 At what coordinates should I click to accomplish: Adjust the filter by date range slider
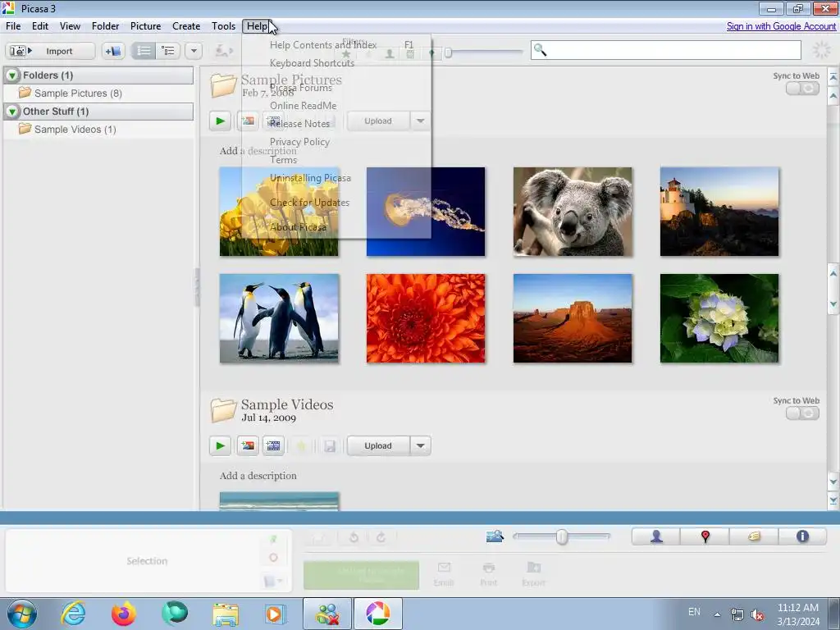pyautogui.click(x=484, y=52)
